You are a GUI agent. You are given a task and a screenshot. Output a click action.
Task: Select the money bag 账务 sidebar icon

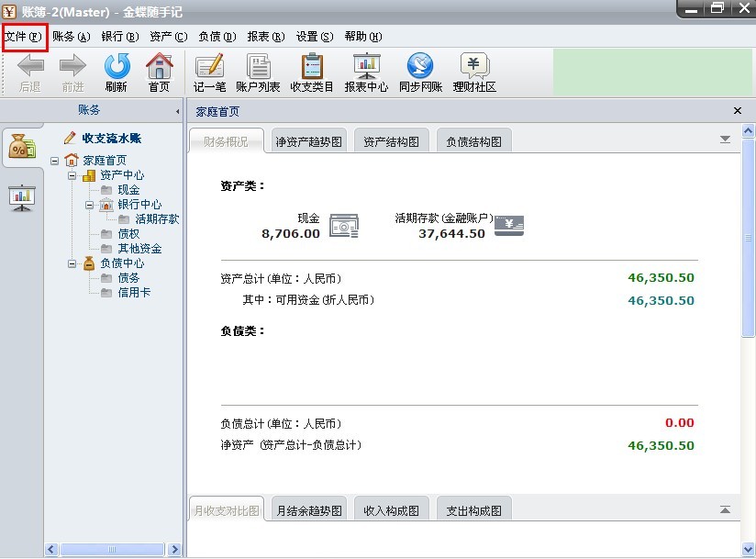[22, 147]
